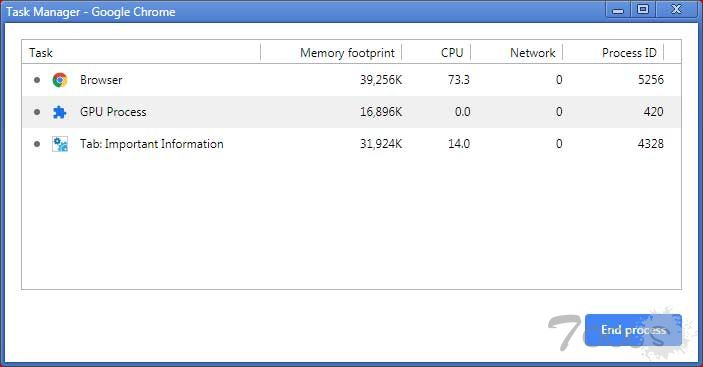703x367 pixels.
Task: Select the GPU Process row
Action: click(352, 112)
